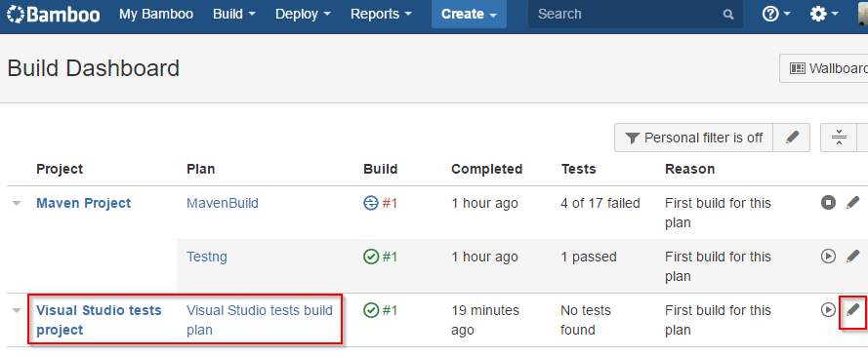Viewport: 868px width, 357px height.
Task: Click the Plan column header
Action: [x=201, y=169]
